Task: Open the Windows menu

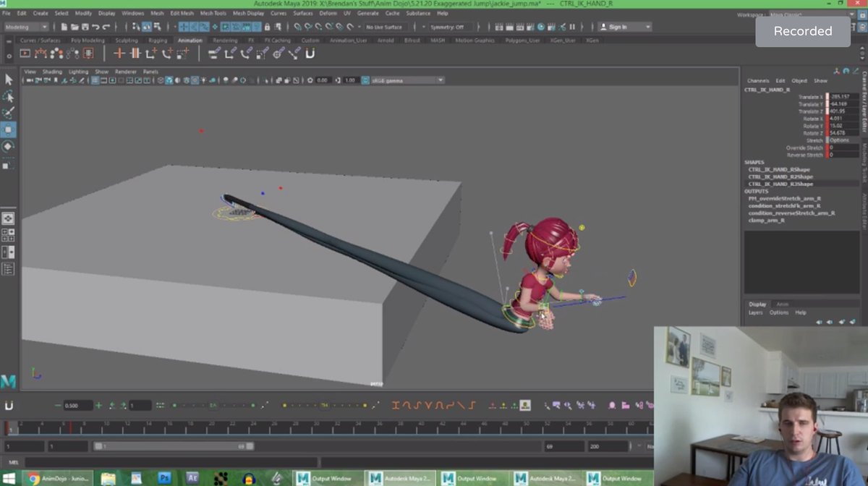Action: tap(132, 13)
